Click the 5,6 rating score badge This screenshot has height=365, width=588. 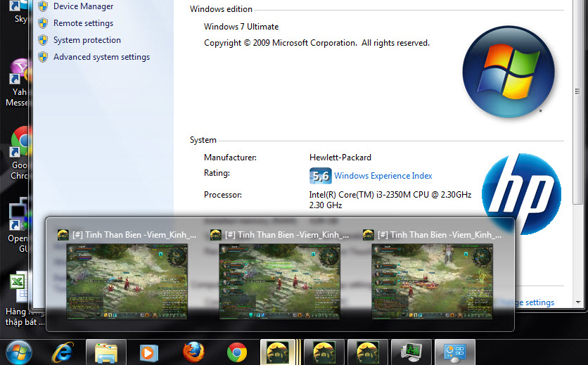(x=320, y=176)
